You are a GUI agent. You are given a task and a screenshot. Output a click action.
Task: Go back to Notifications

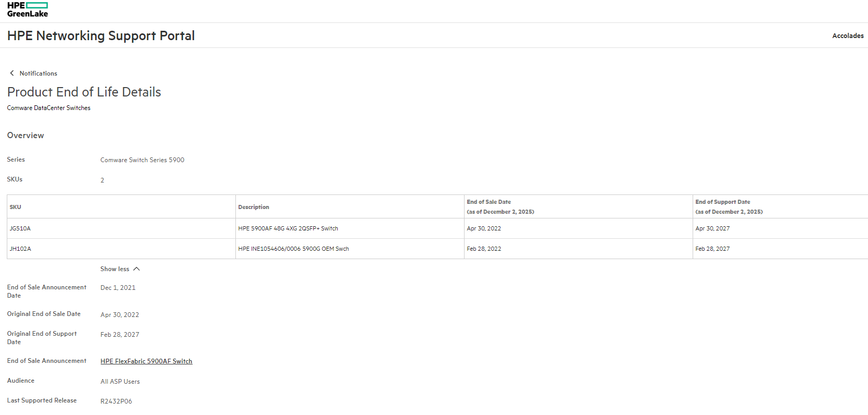[x=38, y=74]
